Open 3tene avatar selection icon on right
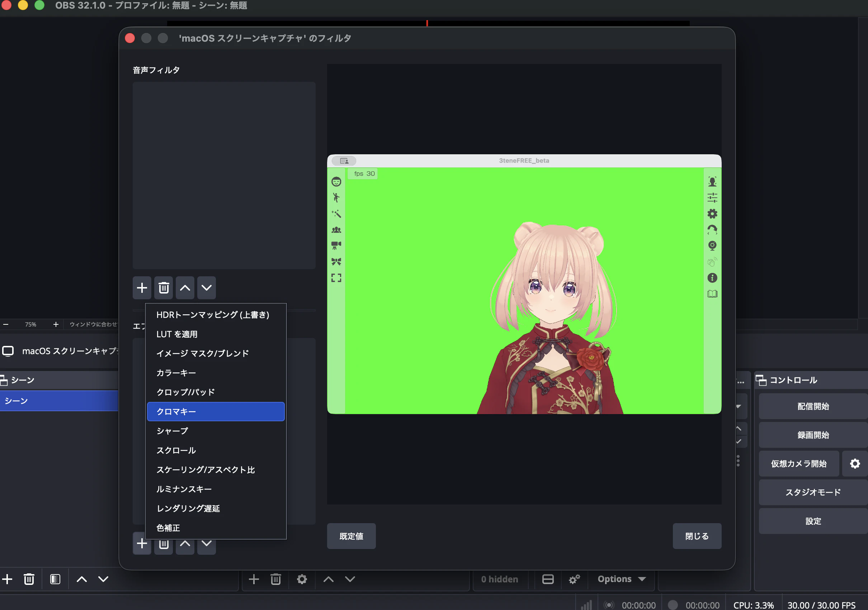This screenshot has width=868, height=610. (712, 182)
